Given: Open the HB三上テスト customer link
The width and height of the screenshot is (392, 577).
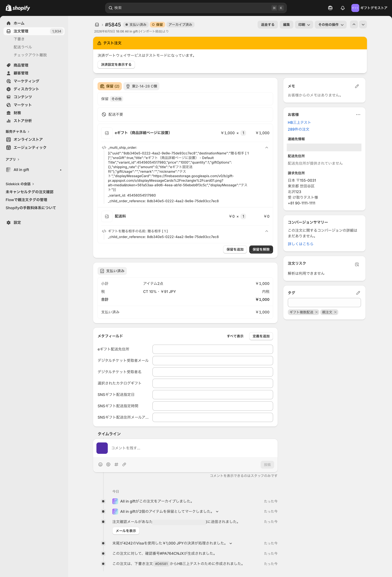Looking at the screenshot, I should click(x=299, y=122).
